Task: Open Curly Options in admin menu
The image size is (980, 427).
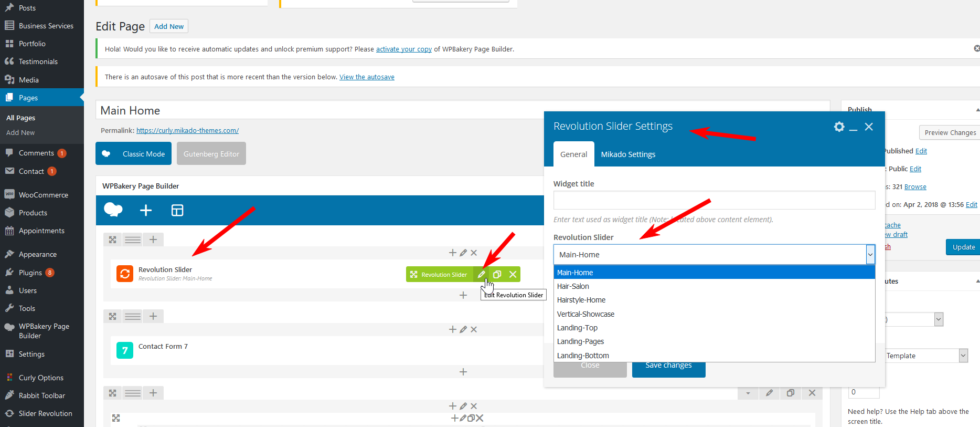Action: pos(42,378)
